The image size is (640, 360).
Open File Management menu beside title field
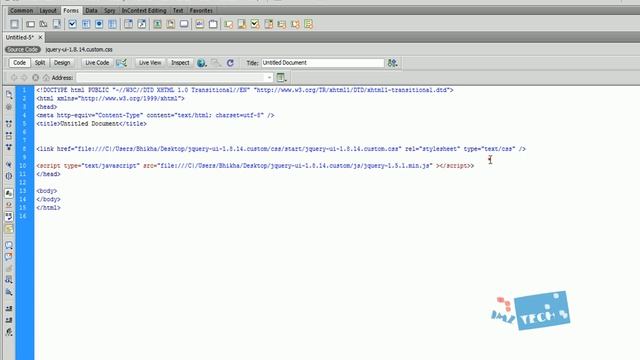(393, 63)
